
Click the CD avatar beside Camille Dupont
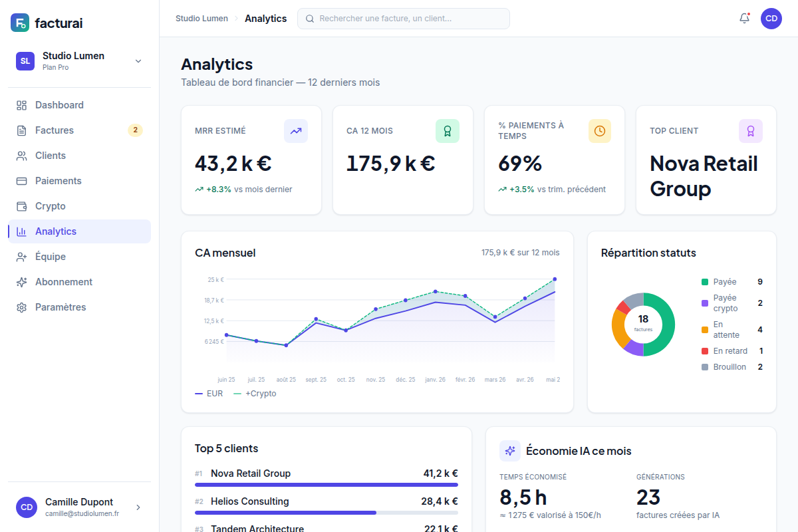(27, 507)
